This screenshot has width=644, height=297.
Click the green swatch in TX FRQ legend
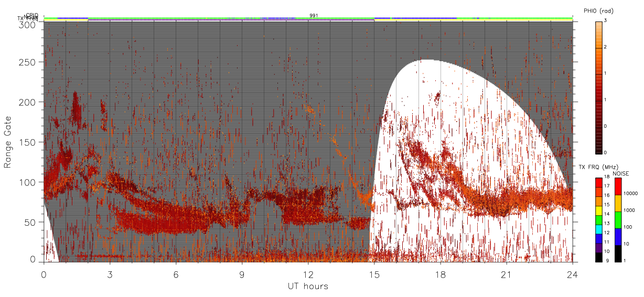(x=599, y=220)
